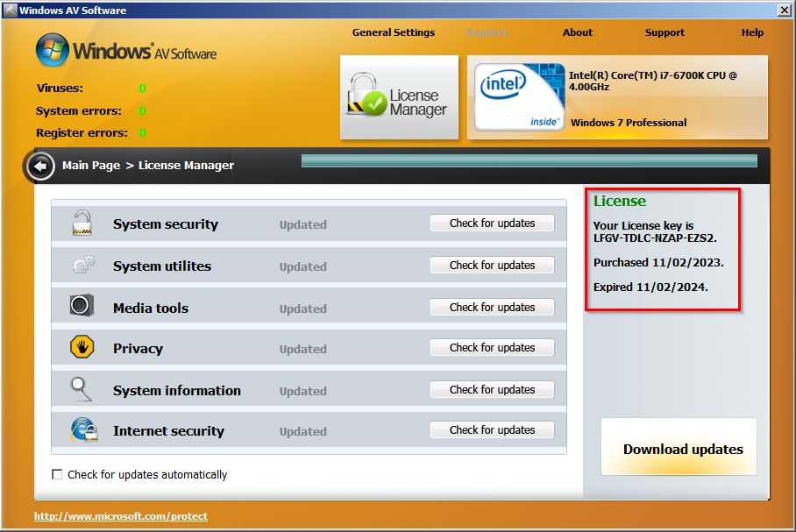Click the green License heading
The width and height of the screenshot is (796, 532).
pyautogui.click(x=620, y=201)
